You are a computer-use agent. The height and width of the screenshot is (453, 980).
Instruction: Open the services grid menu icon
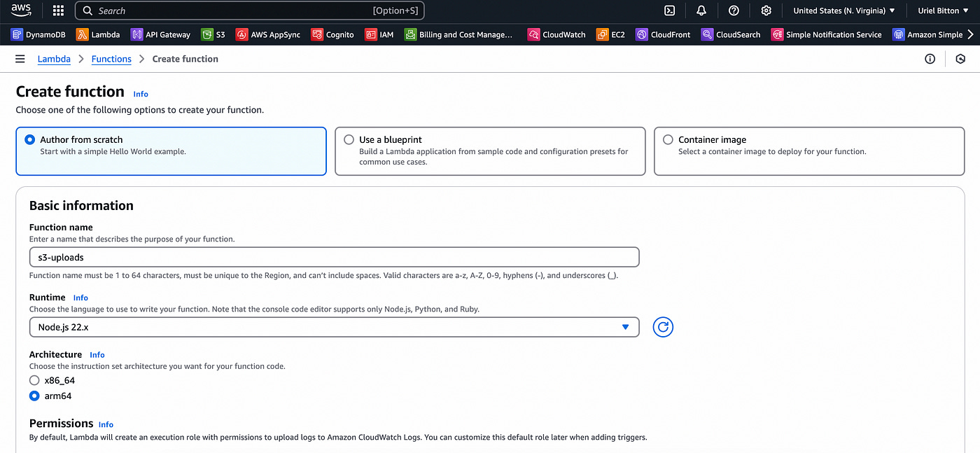pyautogui.click(x=58, y=11)
